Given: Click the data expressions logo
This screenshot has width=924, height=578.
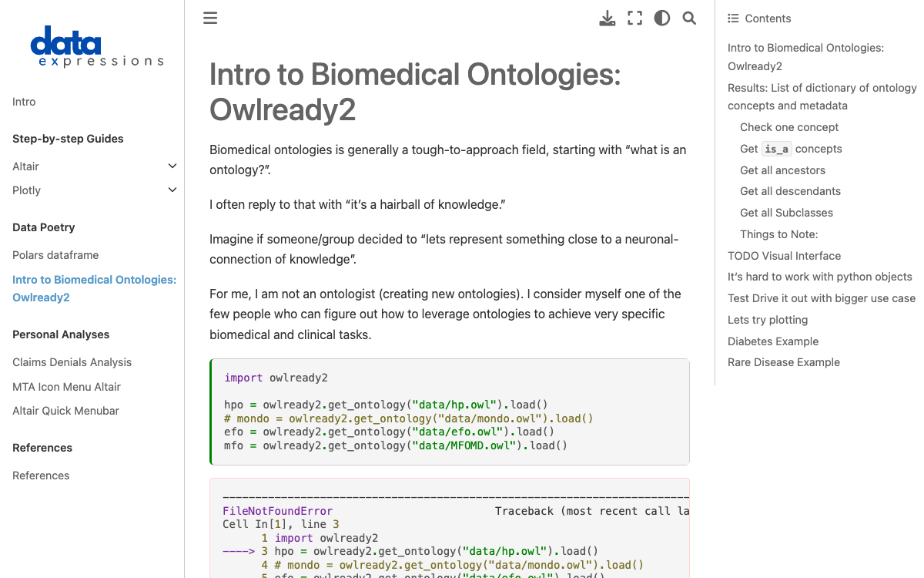Looking at the screenshot, I should click(x=97, y=47).
